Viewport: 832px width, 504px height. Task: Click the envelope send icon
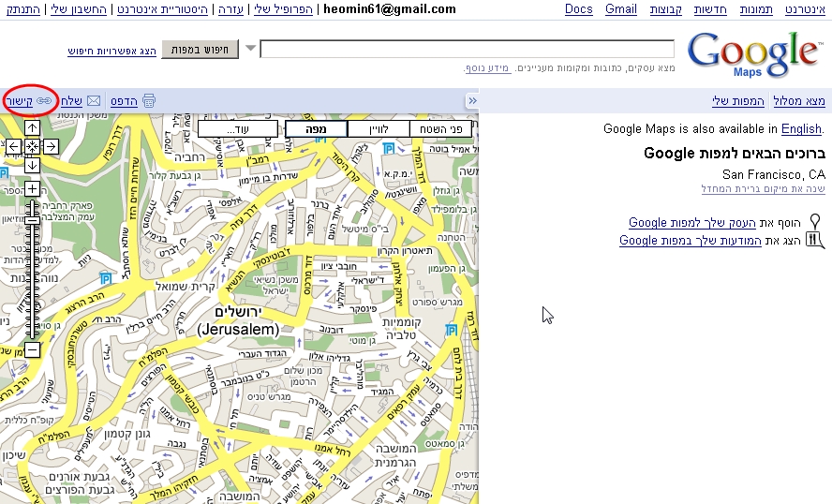(x=94, y=101)
